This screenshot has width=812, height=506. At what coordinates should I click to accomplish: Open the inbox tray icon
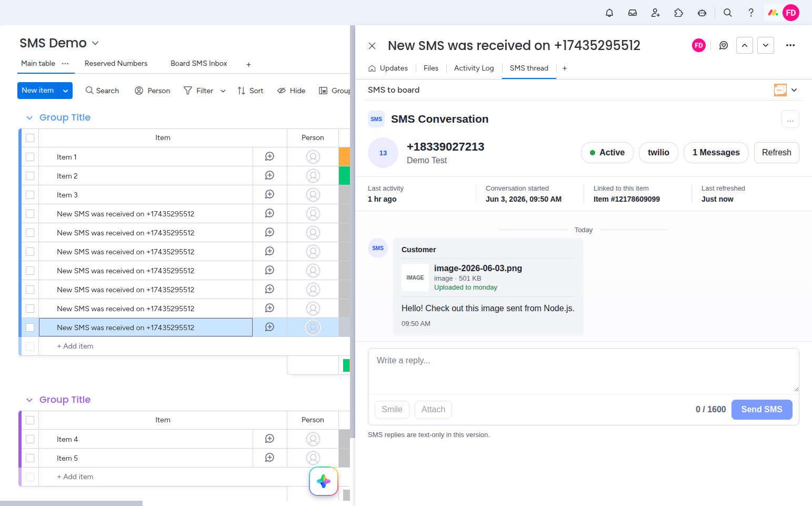(x=633, y=13)
